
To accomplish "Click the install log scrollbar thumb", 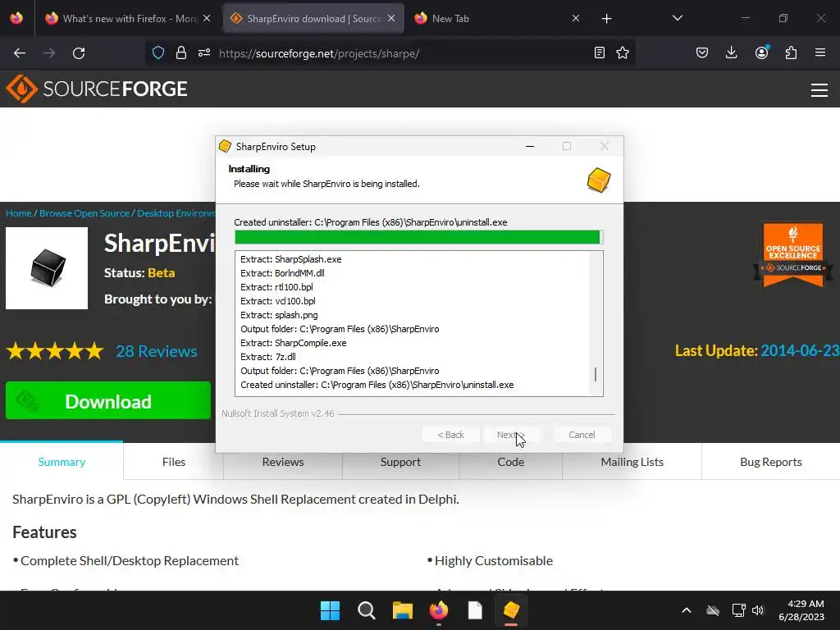I will 596,374.
